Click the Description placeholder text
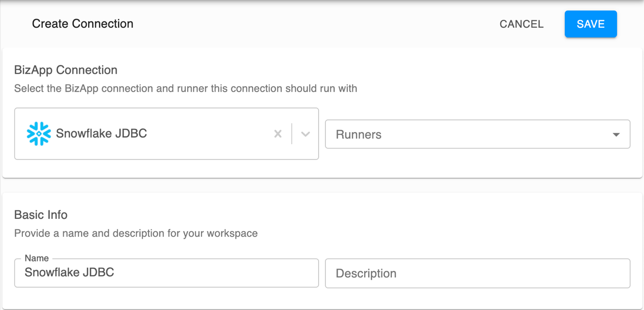Image resolution: width=644 pixels, height=310 pixels. pos(366,273)
